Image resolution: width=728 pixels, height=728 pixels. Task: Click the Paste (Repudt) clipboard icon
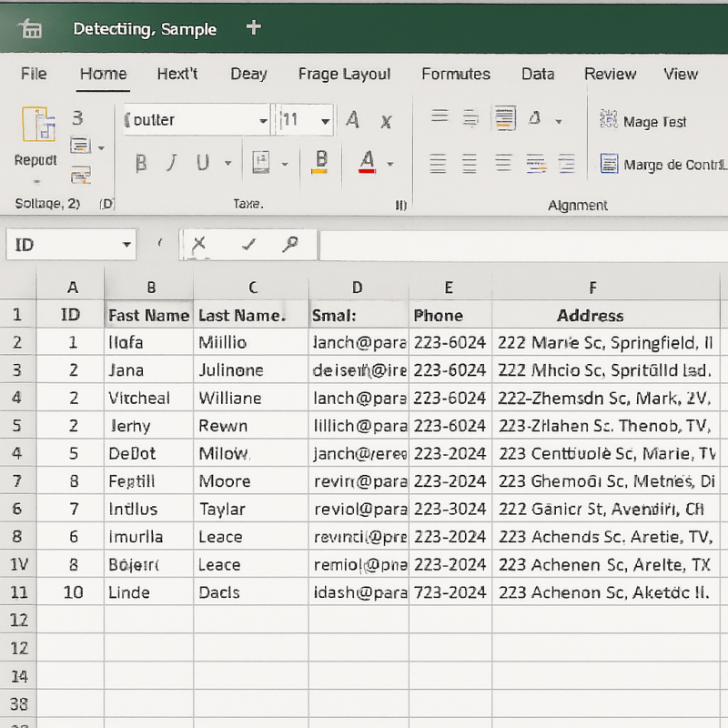[x=38, y=124]
